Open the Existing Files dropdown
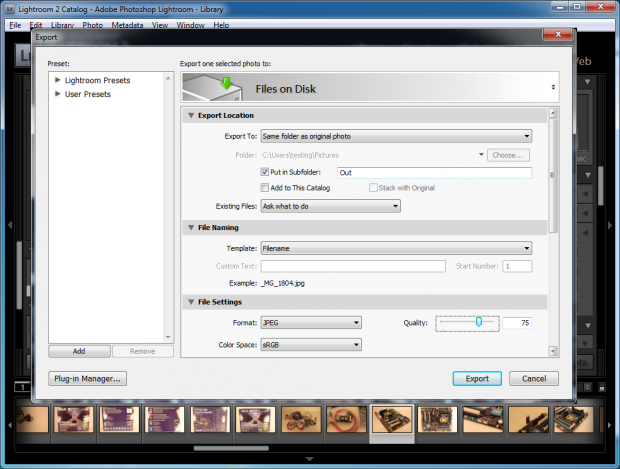 click(331, 206)
